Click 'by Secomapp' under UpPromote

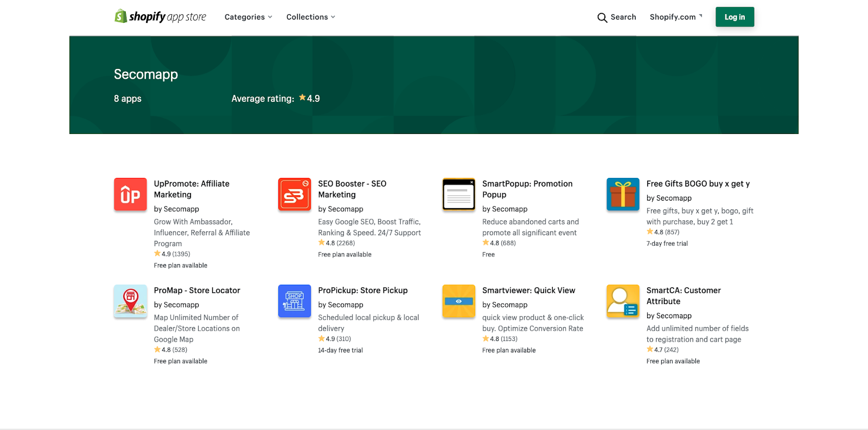[x=176, y=209]
